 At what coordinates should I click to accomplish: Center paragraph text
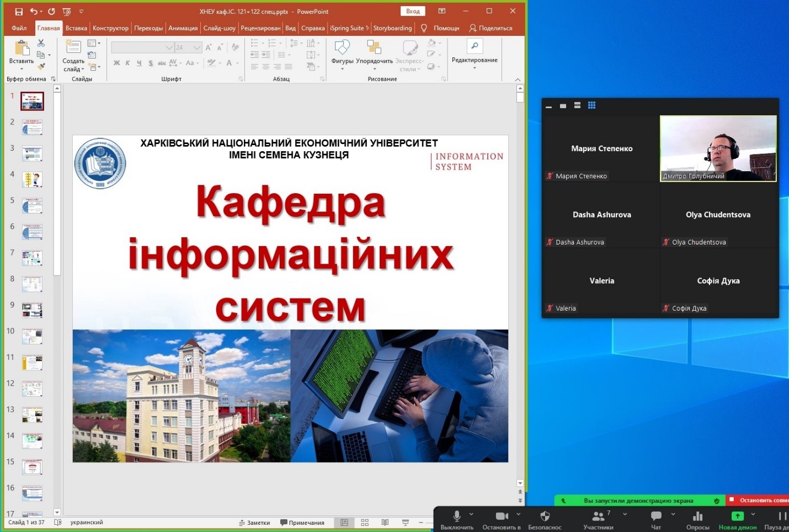pyautogui.click(x=265, y=67)
